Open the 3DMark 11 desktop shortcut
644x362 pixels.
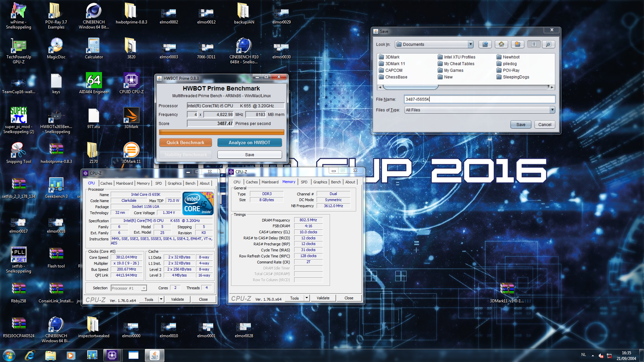(x=131, y=153)
